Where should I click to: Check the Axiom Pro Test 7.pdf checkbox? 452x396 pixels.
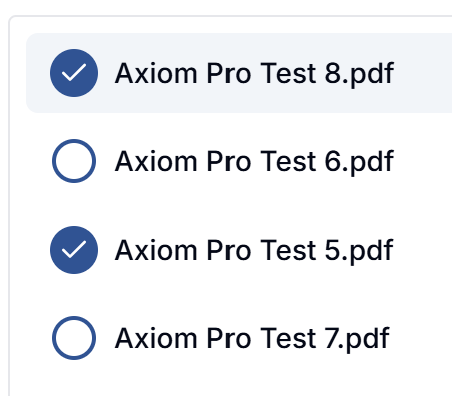tap(74, 338)
